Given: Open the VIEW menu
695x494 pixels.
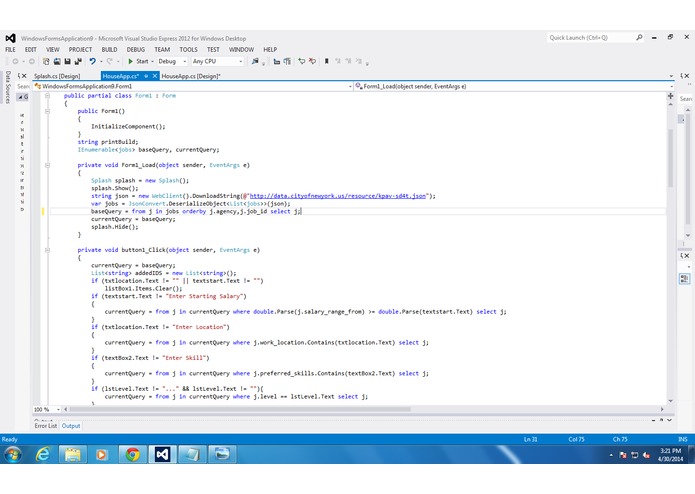Looking at the screenshot, I should click(x=52, y=50).
